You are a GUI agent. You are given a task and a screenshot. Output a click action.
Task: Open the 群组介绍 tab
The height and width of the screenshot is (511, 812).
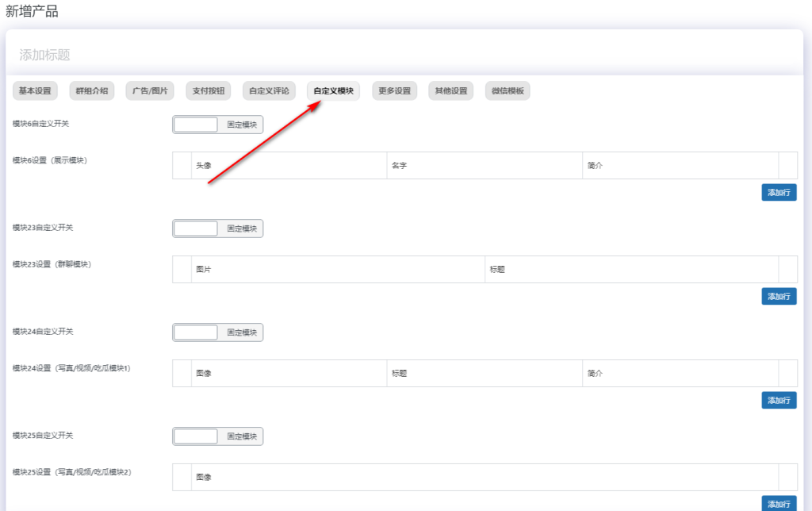pyautogui.click(x=92, y=91)
